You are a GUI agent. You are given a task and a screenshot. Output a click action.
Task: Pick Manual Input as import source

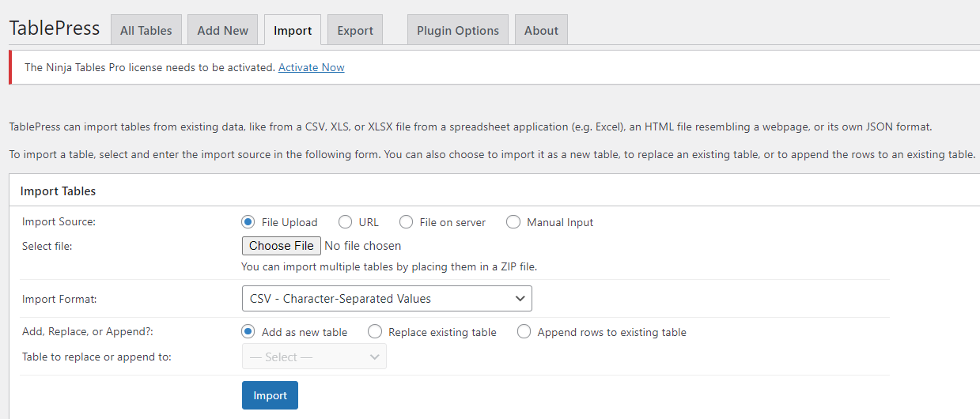coord(513,222)
